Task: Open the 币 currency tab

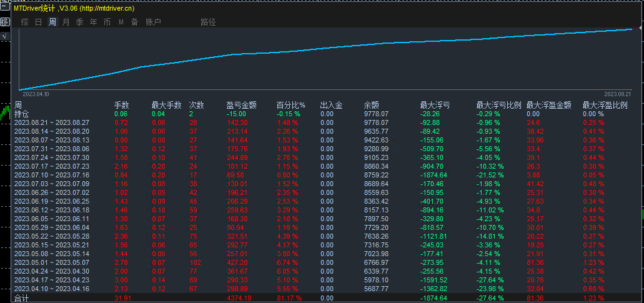Action: click(x=107, y=22)
